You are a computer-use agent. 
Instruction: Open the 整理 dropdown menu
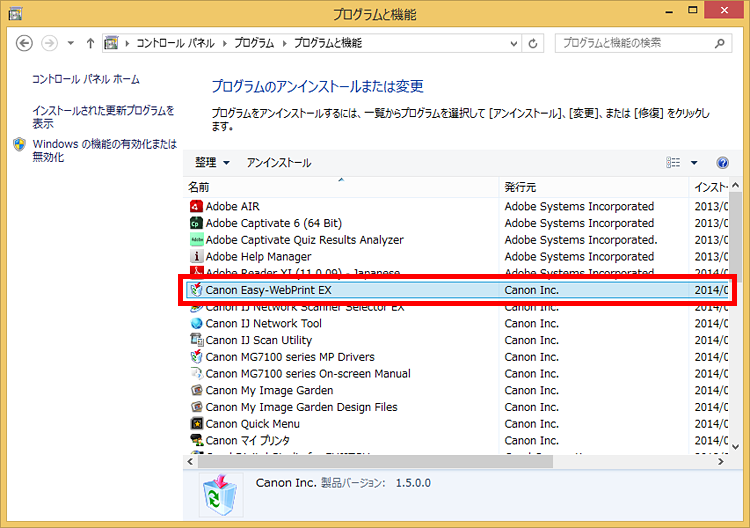pos(212,163)
